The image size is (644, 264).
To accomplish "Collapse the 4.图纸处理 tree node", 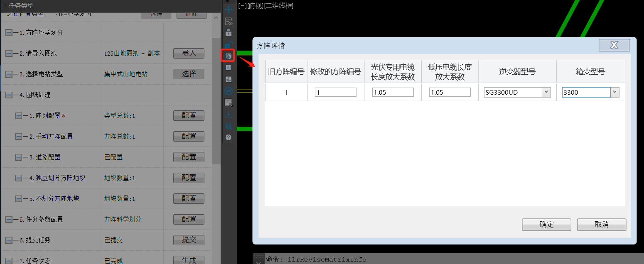I will (9, 95).
